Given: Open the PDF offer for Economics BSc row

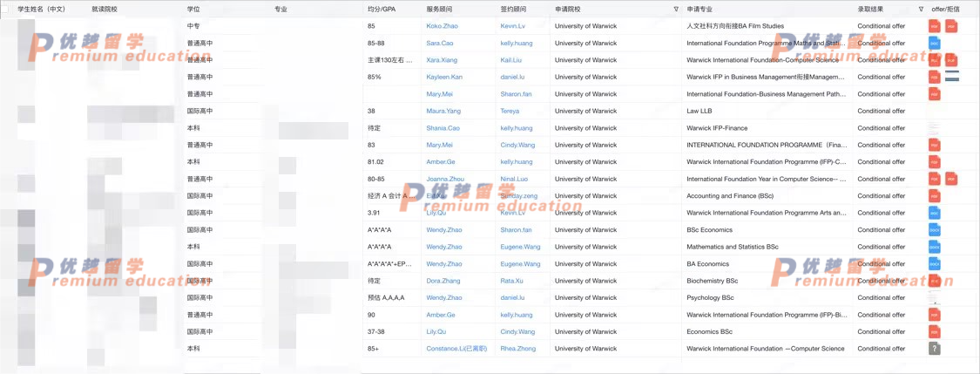Looking at the screenshot, I should click(x=934, y=332).
